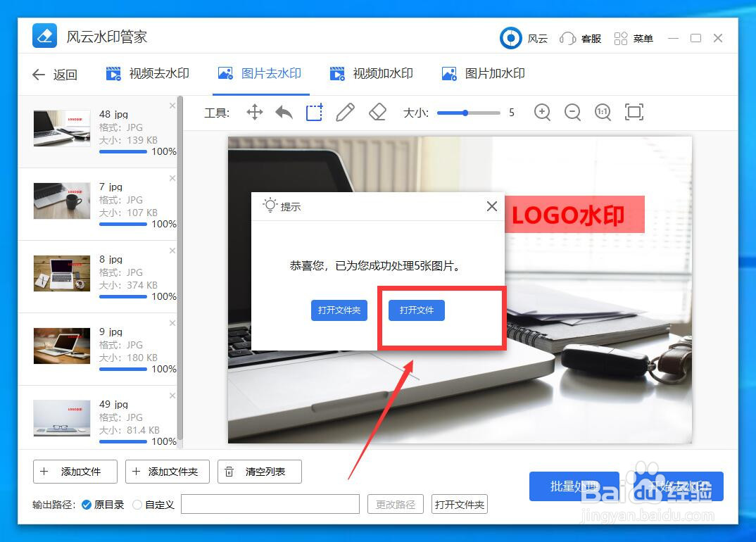Click the 打开文件 button in the dialog

coord(416,310)
